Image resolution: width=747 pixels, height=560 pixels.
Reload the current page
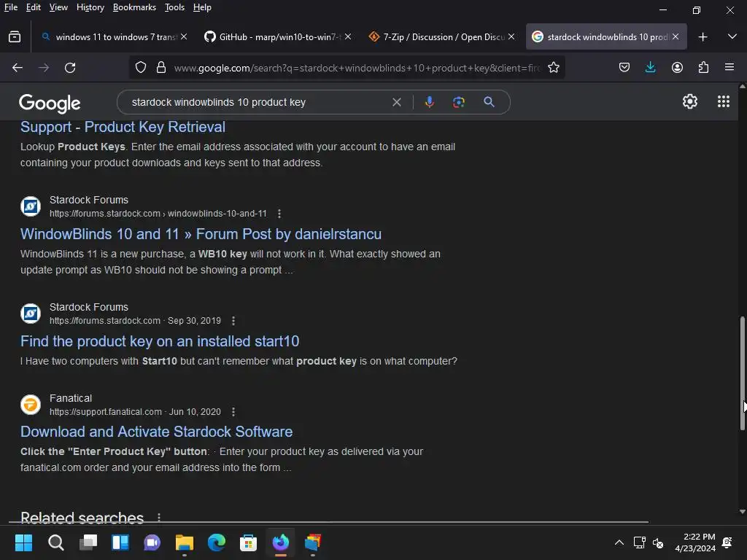point(70,68)
